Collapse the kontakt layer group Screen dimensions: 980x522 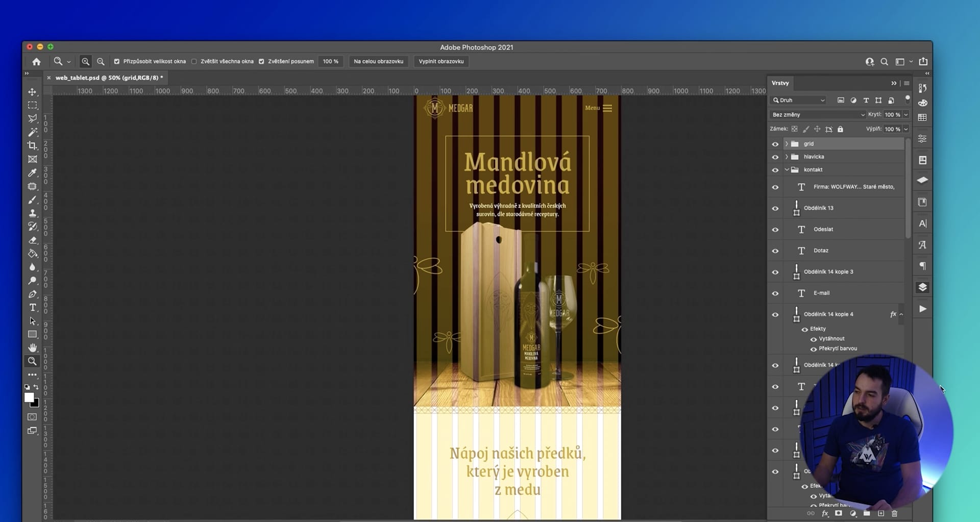tap(787, 169)
